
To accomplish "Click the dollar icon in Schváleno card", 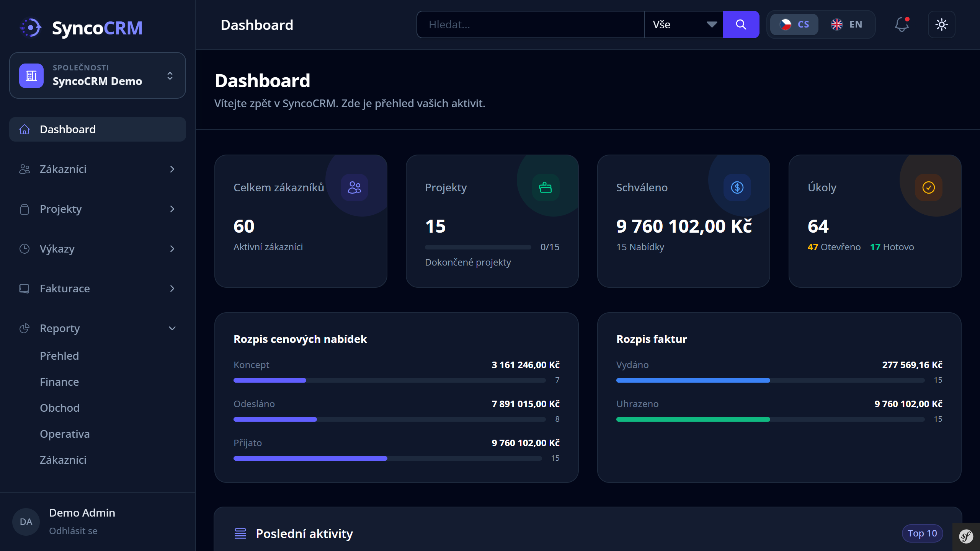I will tap(737, 187).
